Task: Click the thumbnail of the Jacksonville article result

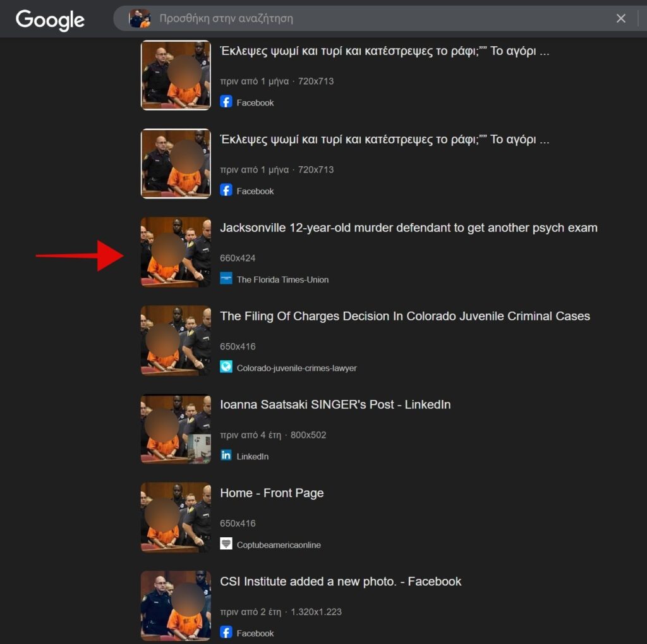Action: click(x=176, y=252)
